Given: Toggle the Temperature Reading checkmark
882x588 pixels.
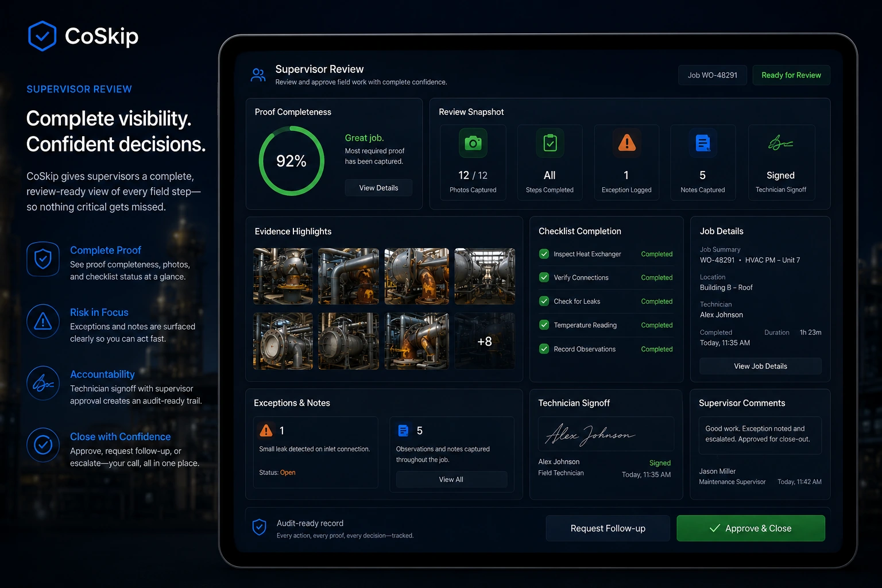Looking at the screenshot, I should (x=544, y=325).
